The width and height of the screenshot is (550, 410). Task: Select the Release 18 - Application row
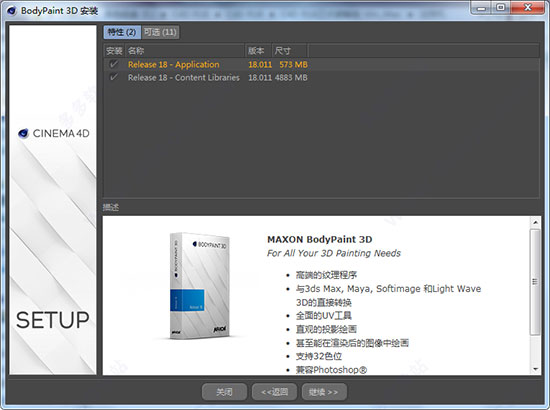pos(321,65)
